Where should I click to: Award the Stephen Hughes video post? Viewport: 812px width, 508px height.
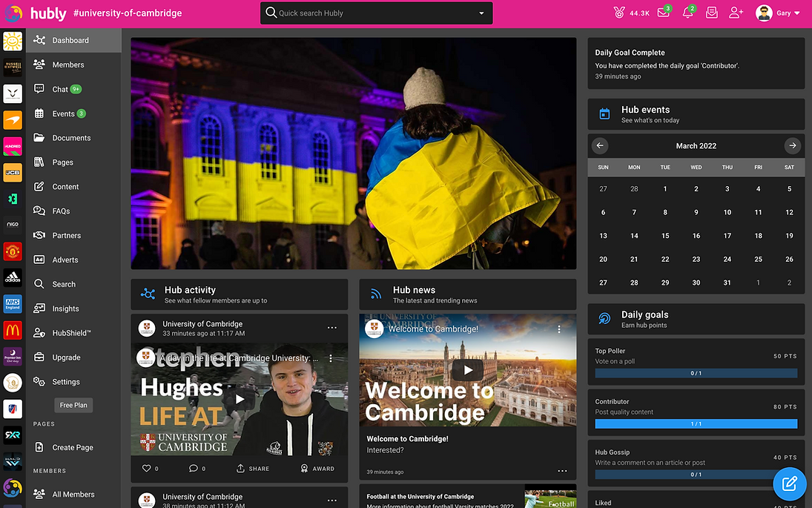pyautogui.click(x=317, y=468)
